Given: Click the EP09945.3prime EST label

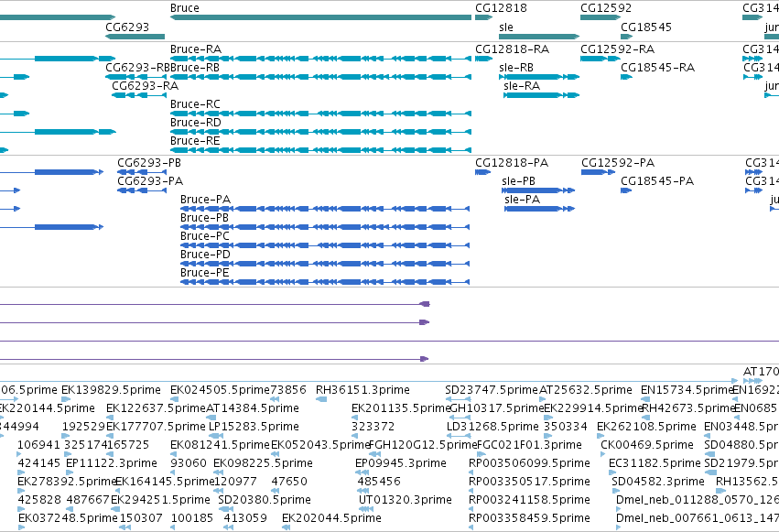Looking at the screenshot, I should tap(400, 463).
